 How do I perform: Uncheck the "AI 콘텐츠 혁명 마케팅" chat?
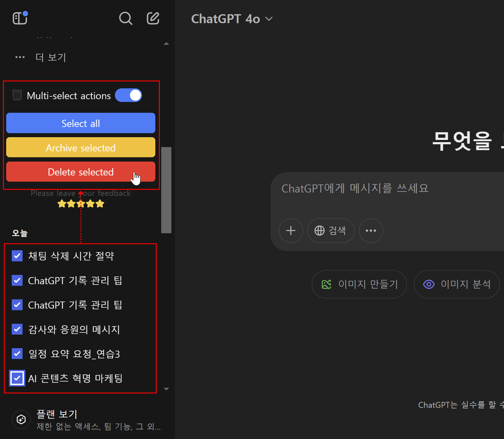click(x=17, y=378)
